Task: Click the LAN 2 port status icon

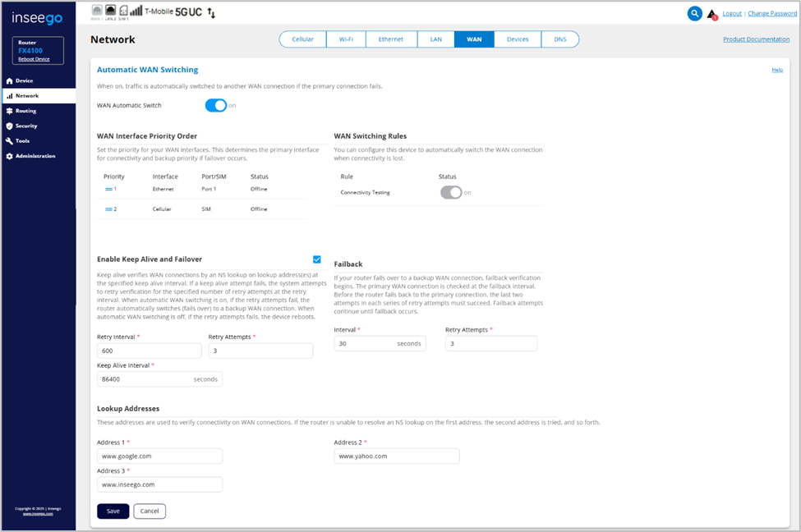Action: coord(110,11)
